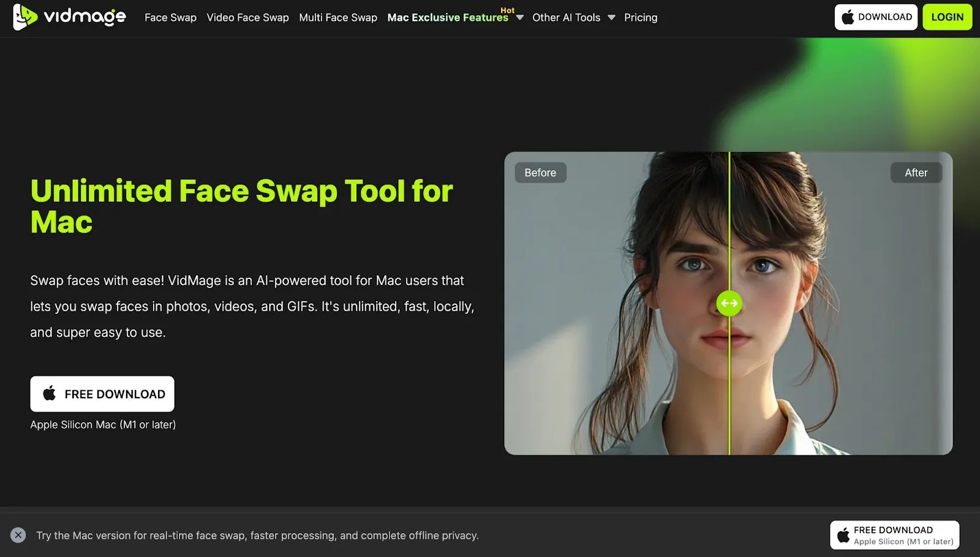Click the 'Unlimited Face Swap Tool for Mac' heading

pos(241,207)
